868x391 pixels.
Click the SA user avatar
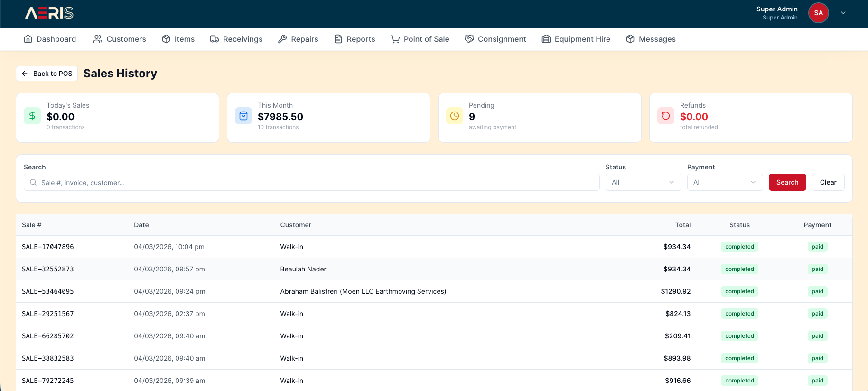(818, 13)
